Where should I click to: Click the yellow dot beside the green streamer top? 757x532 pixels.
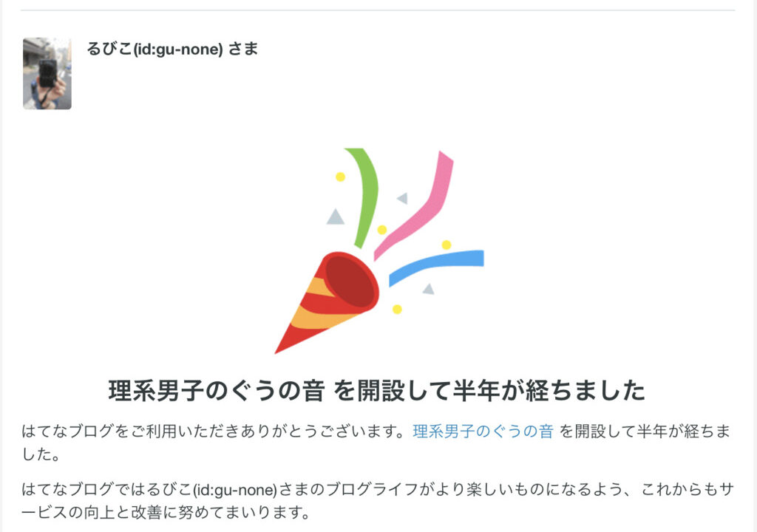(x=340, y=177)
